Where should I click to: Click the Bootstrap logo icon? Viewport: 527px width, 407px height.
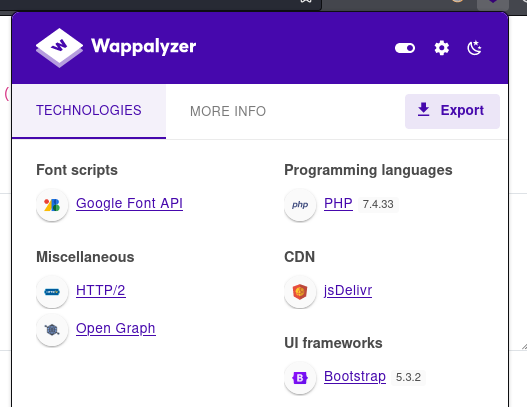click(x=300, y=378)
